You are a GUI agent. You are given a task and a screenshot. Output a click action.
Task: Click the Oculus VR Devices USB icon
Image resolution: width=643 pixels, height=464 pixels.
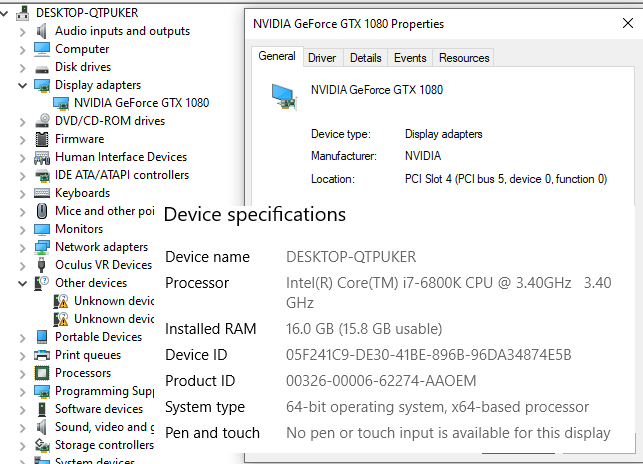click(41, 265)
